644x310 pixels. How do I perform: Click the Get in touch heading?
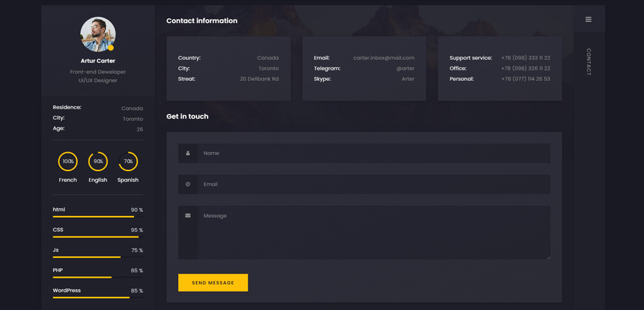point(187,116)
